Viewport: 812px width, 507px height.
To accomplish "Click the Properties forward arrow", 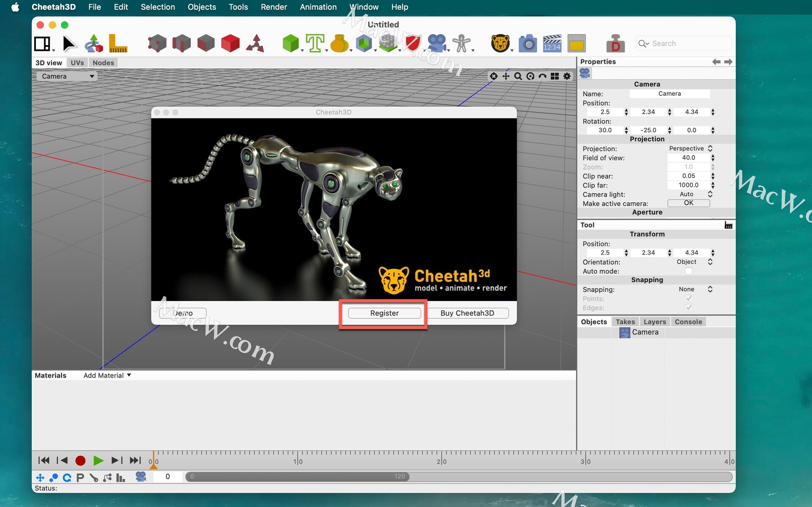I will (728, 62).
